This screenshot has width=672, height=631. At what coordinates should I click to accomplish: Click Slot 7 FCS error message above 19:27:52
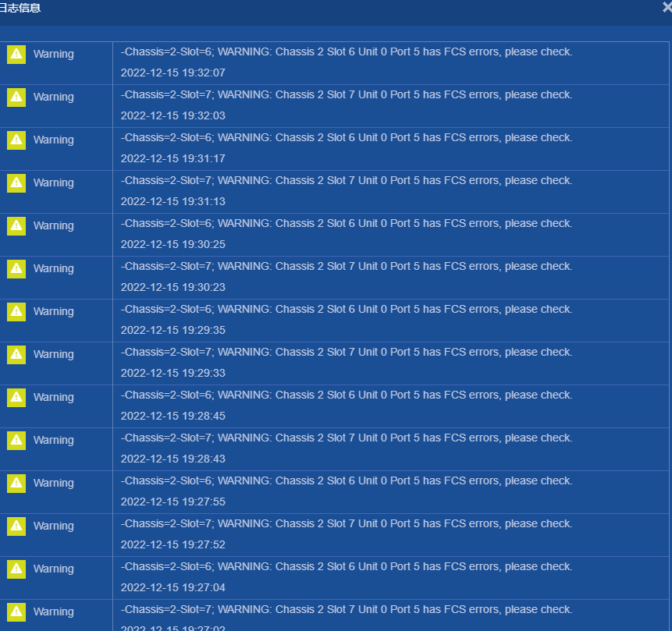tap(347, 523)
